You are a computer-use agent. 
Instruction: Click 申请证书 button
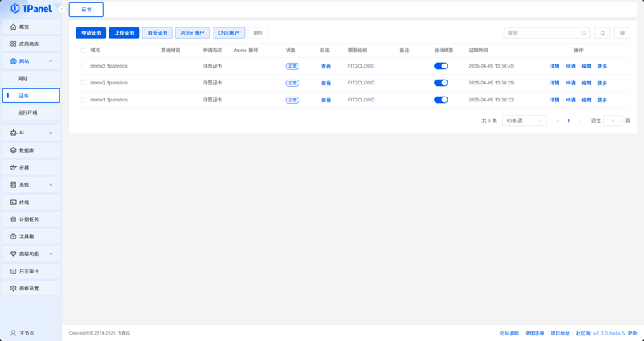pyautogui.click(x=91, y=33)
